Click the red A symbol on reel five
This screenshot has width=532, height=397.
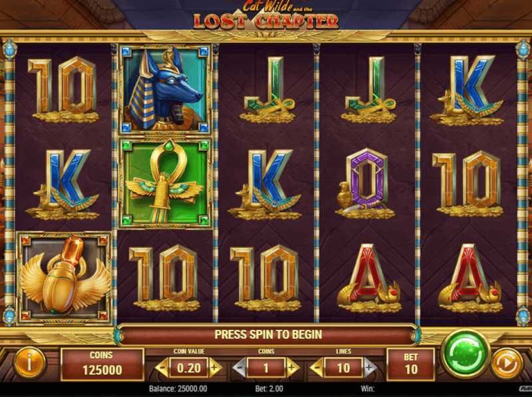point(470,278)
